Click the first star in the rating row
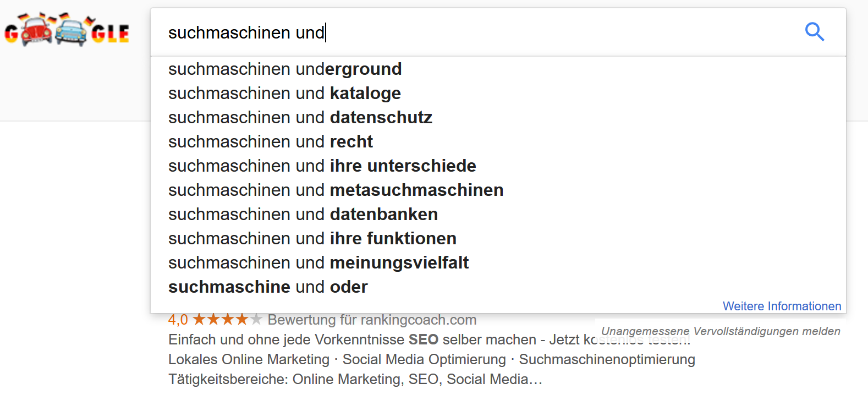 [x=200, y=319]
